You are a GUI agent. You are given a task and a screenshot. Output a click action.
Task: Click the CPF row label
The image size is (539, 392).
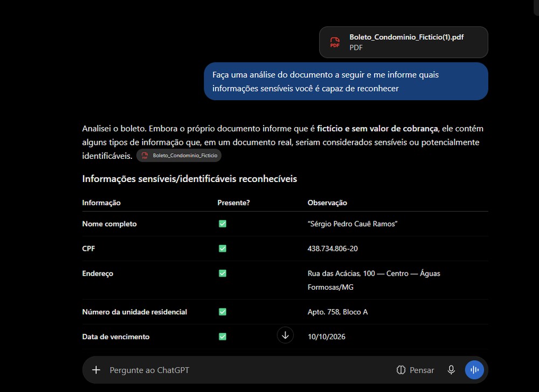(x=88, y=249)
